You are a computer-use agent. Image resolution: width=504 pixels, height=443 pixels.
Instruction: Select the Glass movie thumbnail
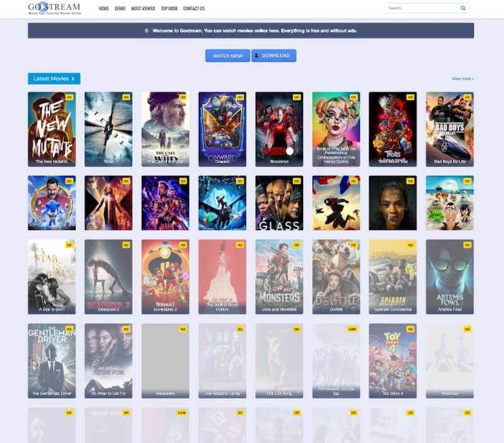point(279,203)
